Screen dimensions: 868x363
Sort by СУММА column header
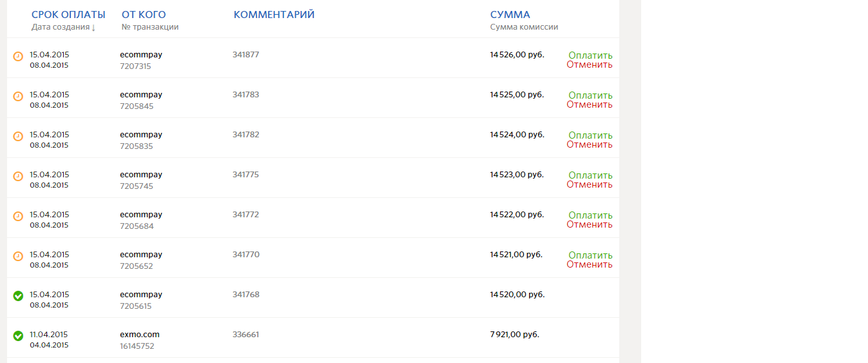510,15
